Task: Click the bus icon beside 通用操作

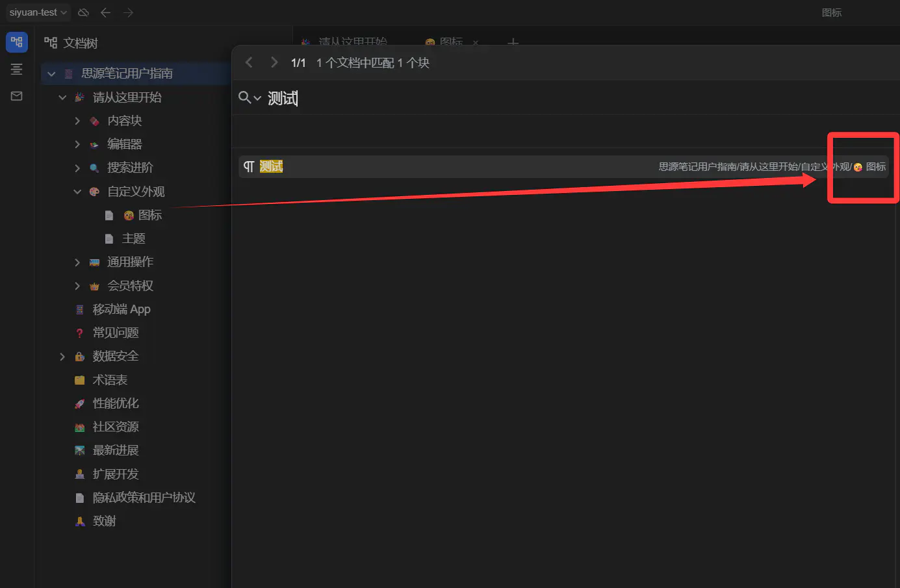Action: coord(94,262)
